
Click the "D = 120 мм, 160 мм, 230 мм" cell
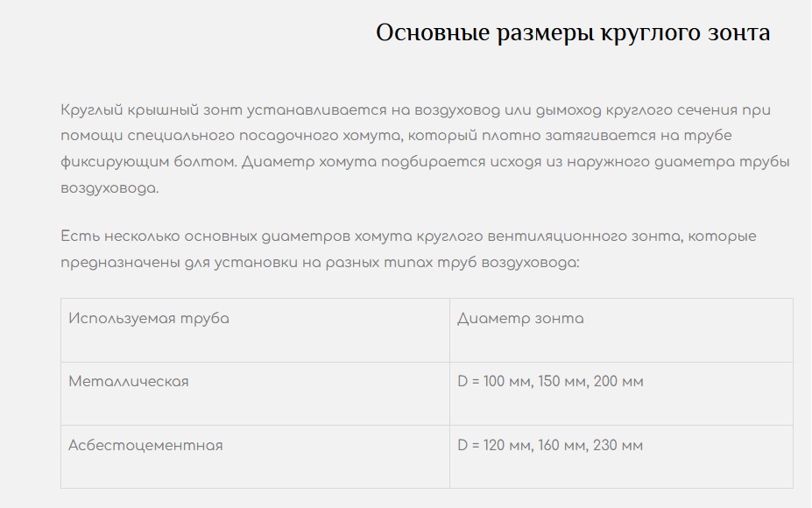click(550, 445)
